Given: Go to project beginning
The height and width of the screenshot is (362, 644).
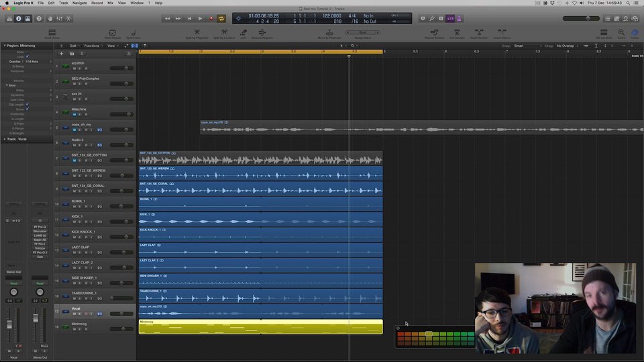Looking at the screenshot, I should coord(189,19).
